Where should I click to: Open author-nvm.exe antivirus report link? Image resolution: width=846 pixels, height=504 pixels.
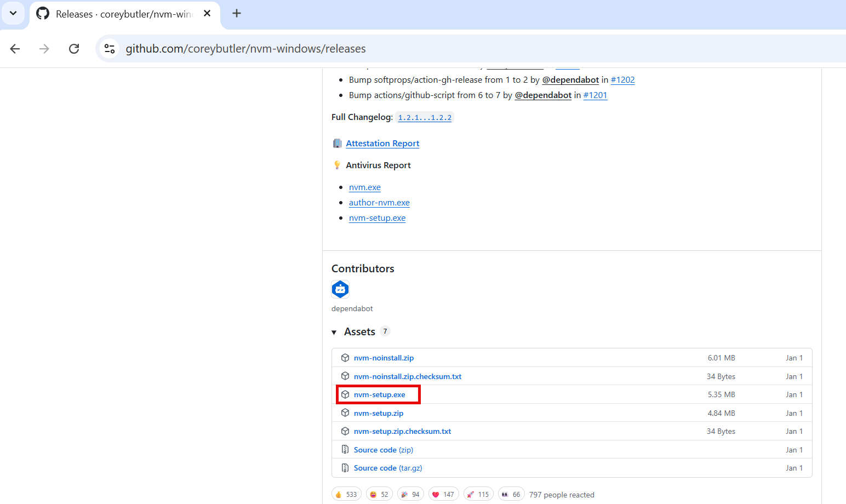pyautogui.click(x=379, y=203)
